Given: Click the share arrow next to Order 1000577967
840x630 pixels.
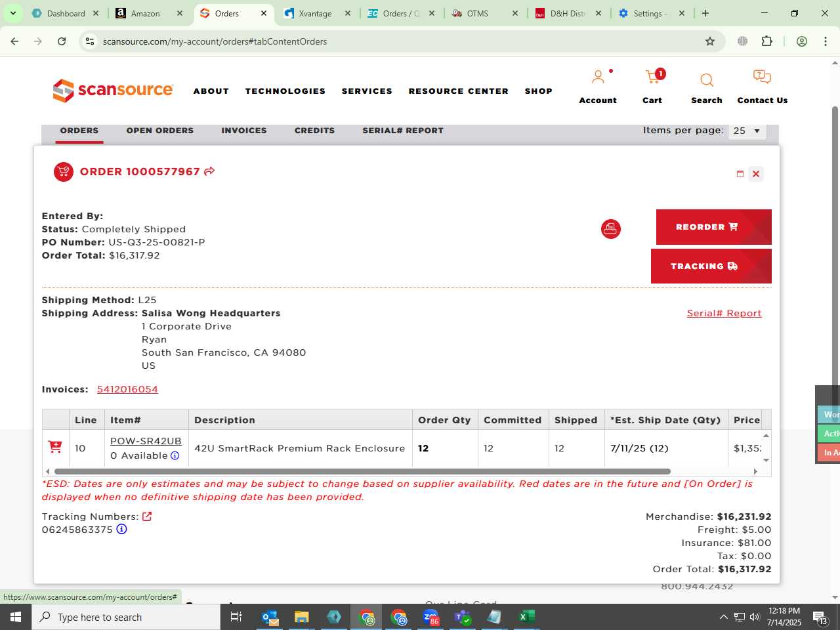Looking at the screenshot, I should tap(209, 171).
